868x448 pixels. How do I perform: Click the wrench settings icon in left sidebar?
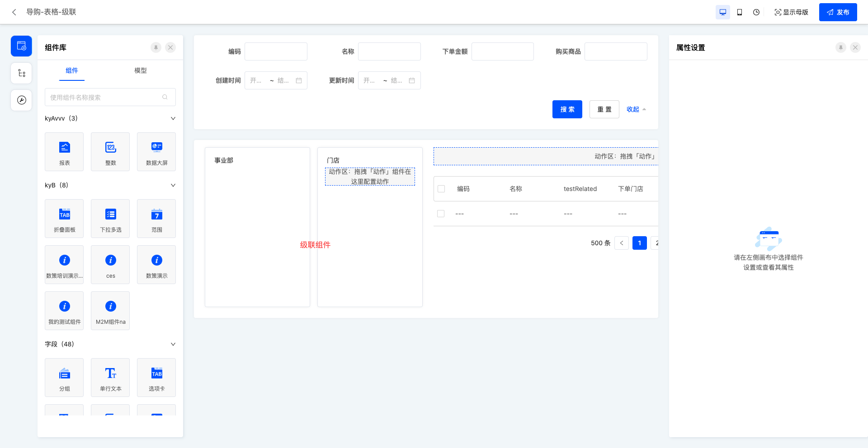[21, 100]
